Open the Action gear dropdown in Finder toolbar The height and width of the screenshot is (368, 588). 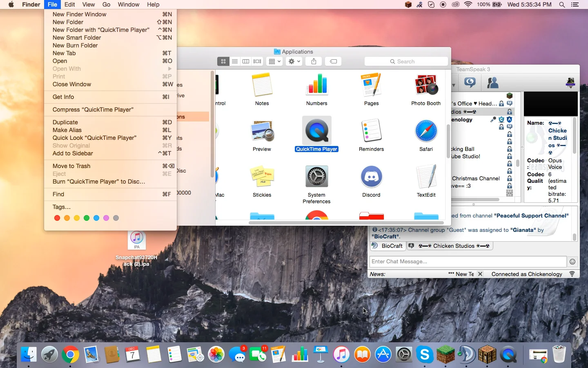[294, 61]
